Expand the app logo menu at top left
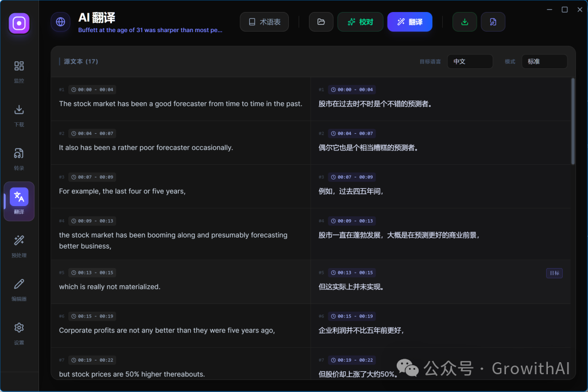588x392 pixels. (60, 22)
